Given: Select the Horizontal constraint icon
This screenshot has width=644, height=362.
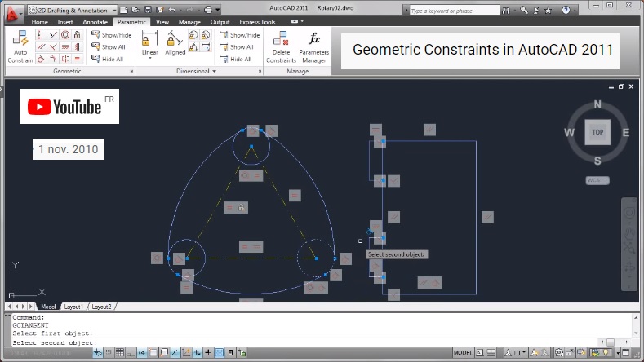Looking at the screenshot, I should (65, 46).
